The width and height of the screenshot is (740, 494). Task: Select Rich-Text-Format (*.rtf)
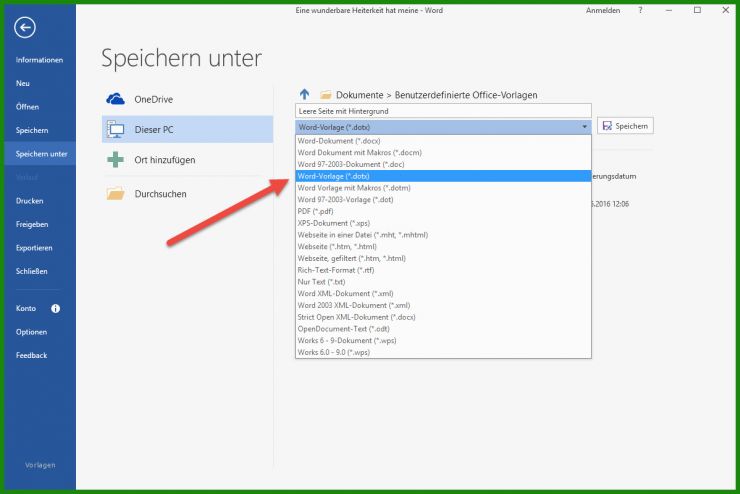tap(443, 270)
